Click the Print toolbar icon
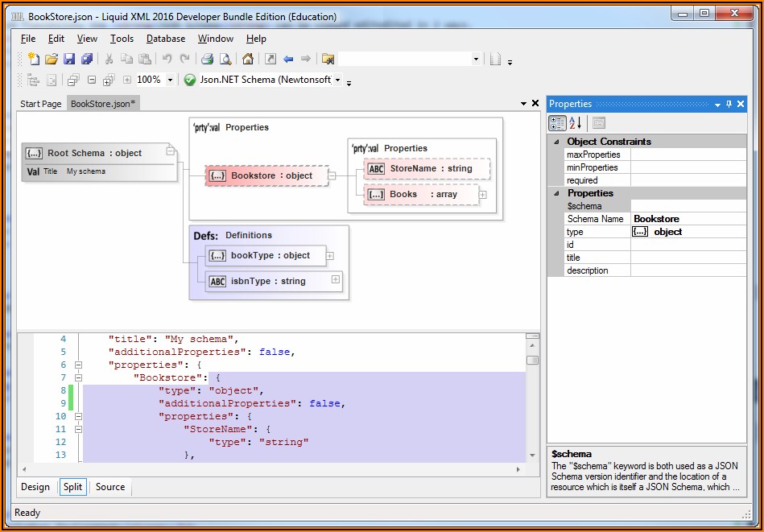764x532 pixels. (207, 59)
